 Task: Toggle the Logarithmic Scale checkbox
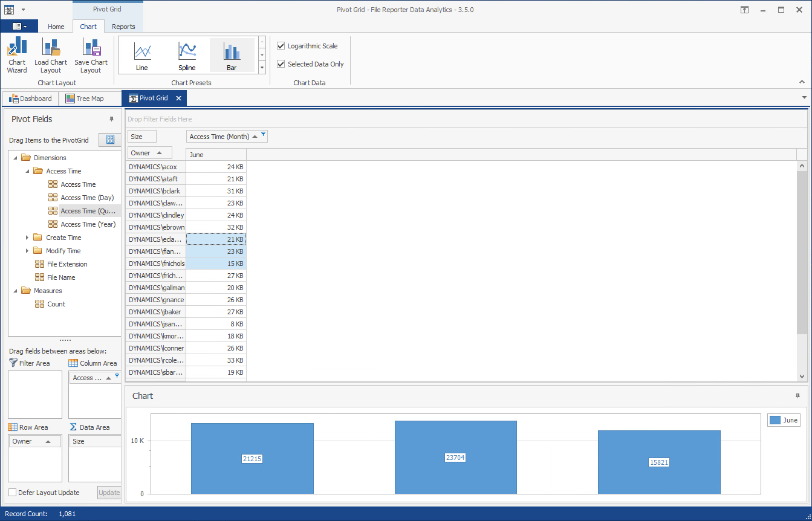281,46
